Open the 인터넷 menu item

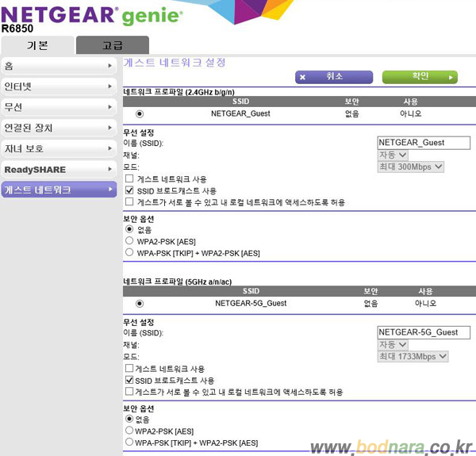pos(59,86)
